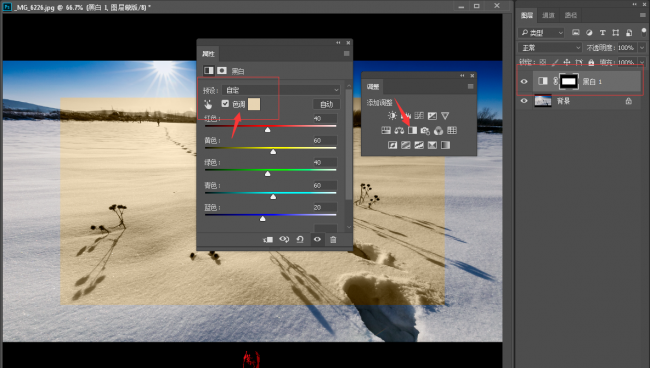
Task: Add a Photo Filter adjustment layer
Action: (425, 131)
